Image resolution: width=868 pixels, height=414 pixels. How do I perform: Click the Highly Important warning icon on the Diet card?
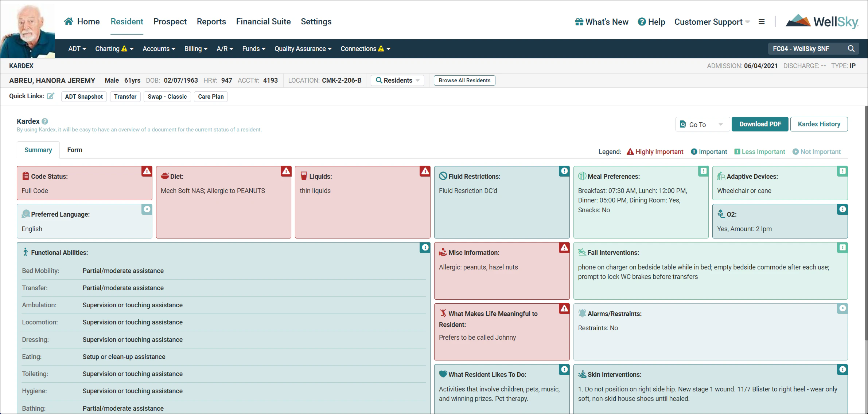click(x=286, y=171)
